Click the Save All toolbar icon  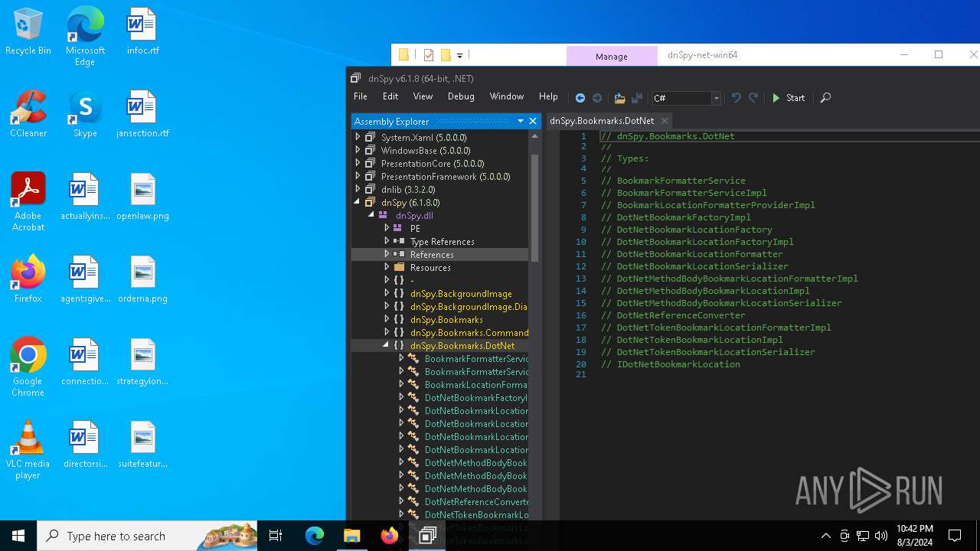636,98
